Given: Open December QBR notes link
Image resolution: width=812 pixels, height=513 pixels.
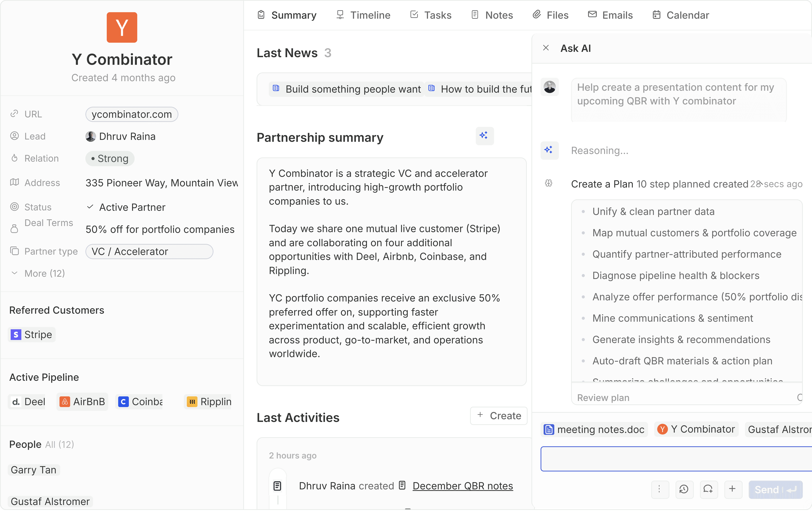Looking at the screenshot, I should coord(462,486).
